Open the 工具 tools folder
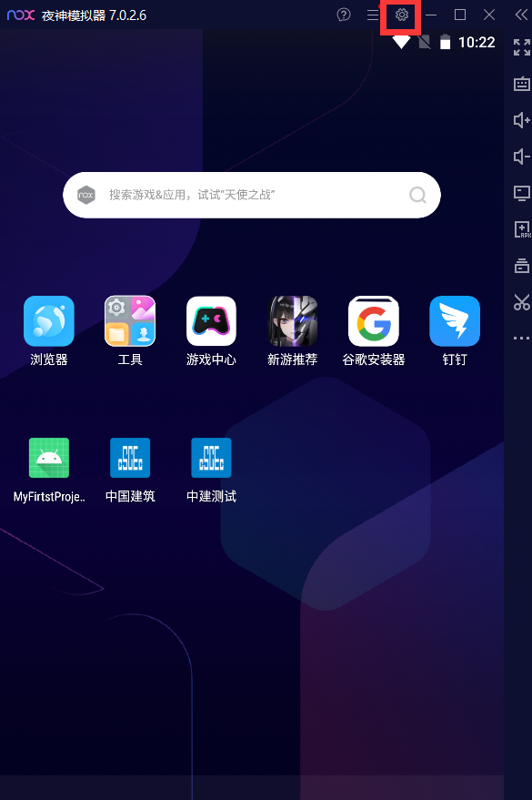This screenshot has width=532, height=800. [130, 330]
